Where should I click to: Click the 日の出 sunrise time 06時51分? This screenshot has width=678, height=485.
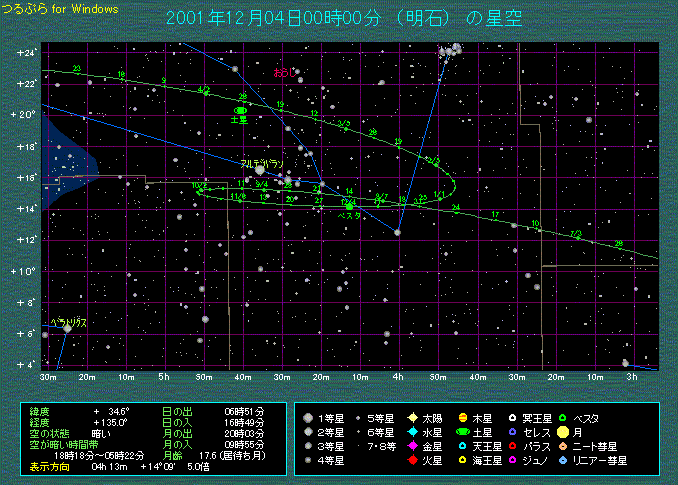244,412
